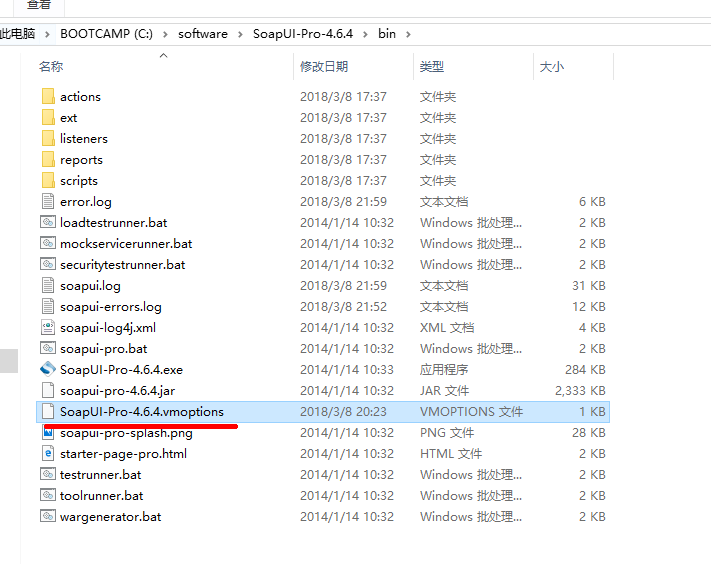Viewport: 711px width, 564px height.
Task: Click the soapui-errors.log file icon
Action: (x=48, y=306)
